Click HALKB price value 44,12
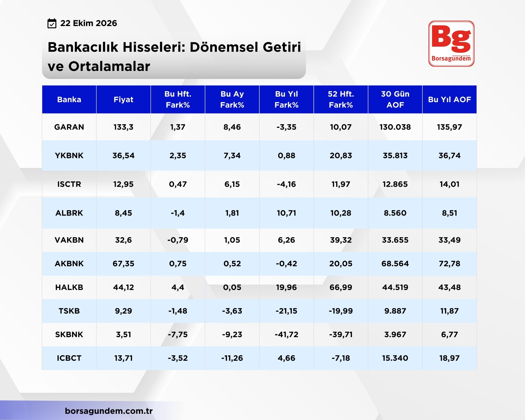This screenshot has height=420, width=525. coord(123,287)
